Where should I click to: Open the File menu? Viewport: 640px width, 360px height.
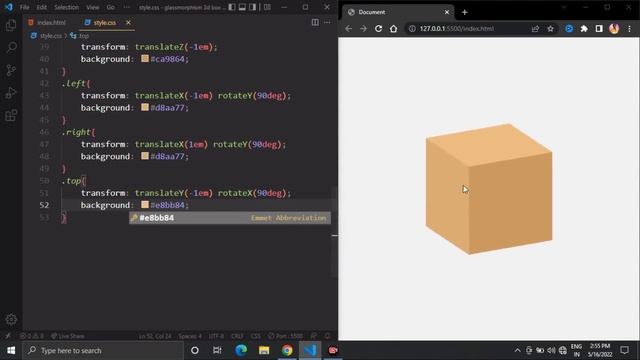tap(24, 7)
